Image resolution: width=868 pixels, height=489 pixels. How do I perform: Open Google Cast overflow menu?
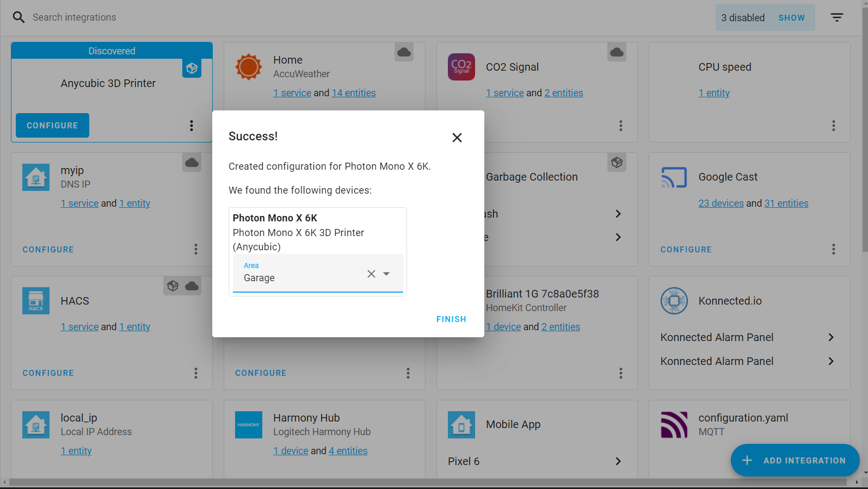834,249
